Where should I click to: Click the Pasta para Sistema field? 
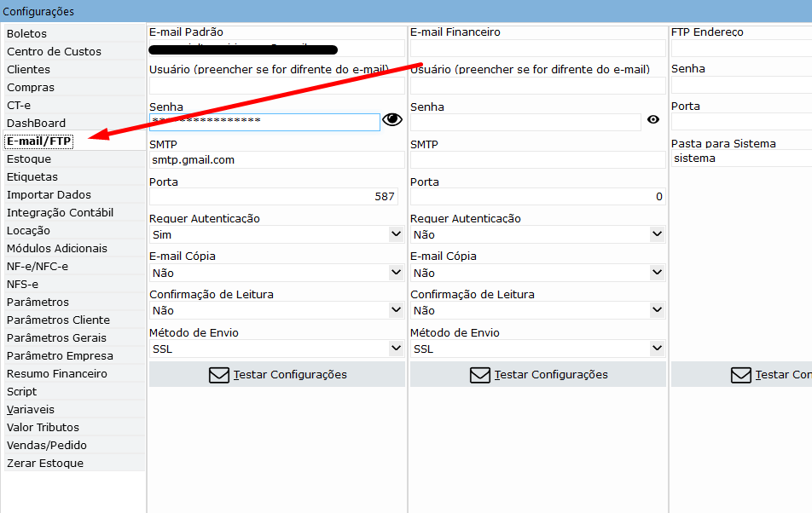coord(740,159)
